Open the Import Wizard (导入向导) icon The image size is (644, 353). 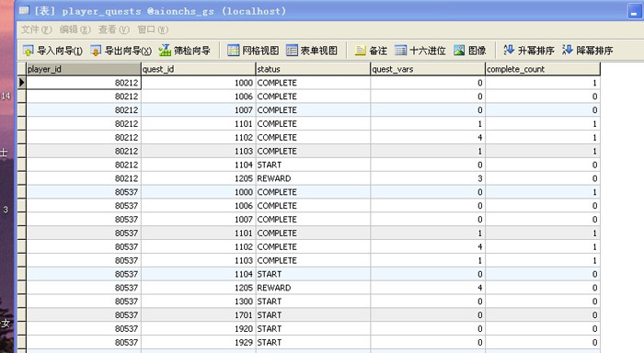[28, 51]
